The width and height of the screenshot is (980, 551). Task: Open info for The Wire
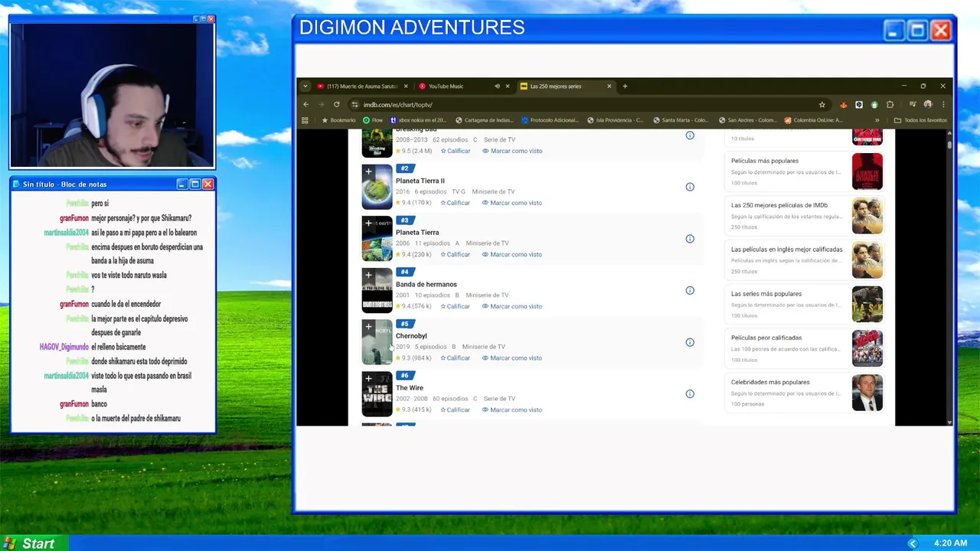[x=690, y=394]
